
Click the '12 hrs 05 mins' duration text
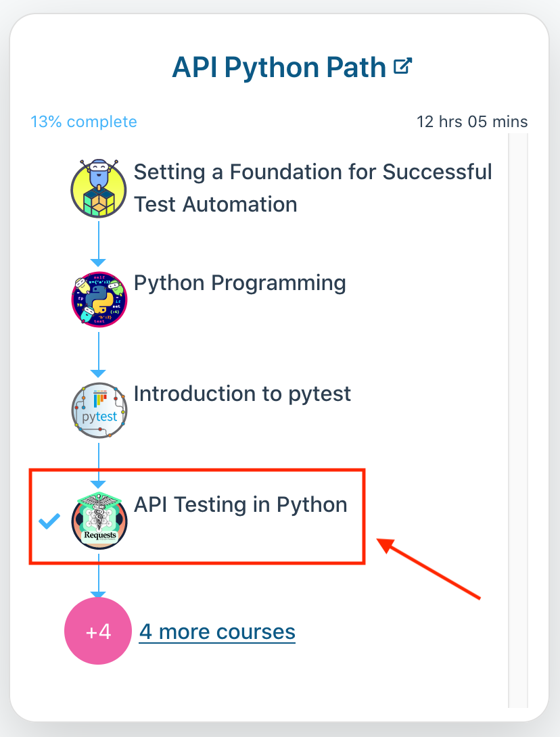tap(472, 122)
